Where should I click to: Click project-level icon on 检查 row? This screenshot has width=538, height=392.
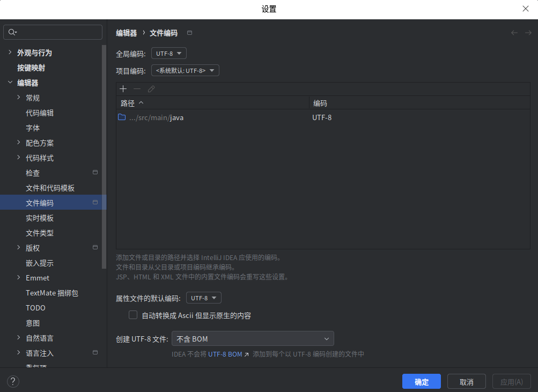pyautogui.click(x=95, y=172)
